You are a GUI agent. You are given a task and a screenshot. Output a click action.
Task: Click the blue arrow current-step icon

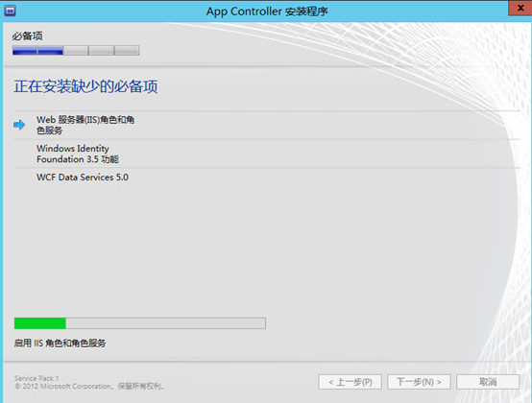click(19, 125)
